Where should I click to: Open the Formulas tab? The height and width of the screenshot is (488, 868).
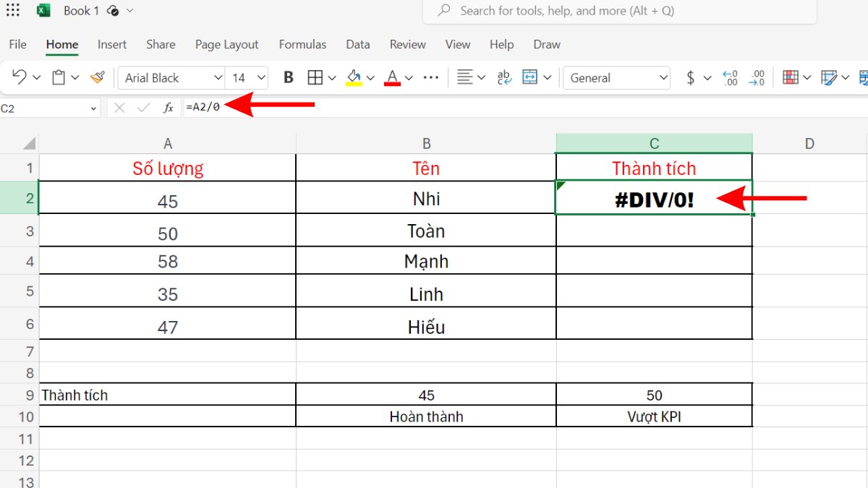tap(302, 44)
